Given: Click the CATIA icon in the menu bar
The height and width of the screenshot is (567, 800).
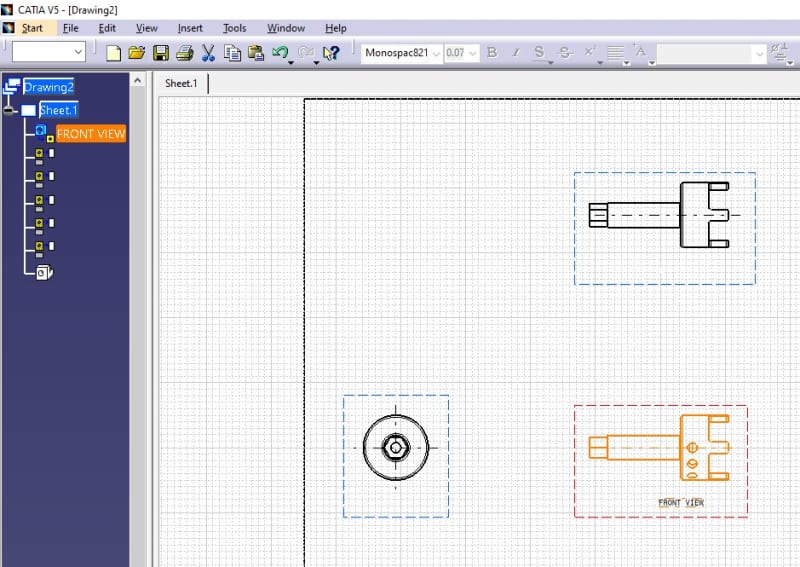Looking at the screenshot, I should (x=8, y=28).
